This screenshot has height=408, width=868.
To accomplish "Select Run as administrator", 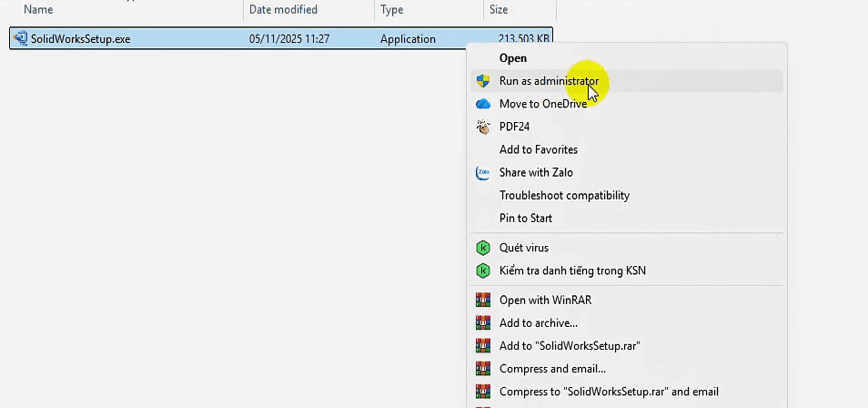I will [x=626, y=81].
